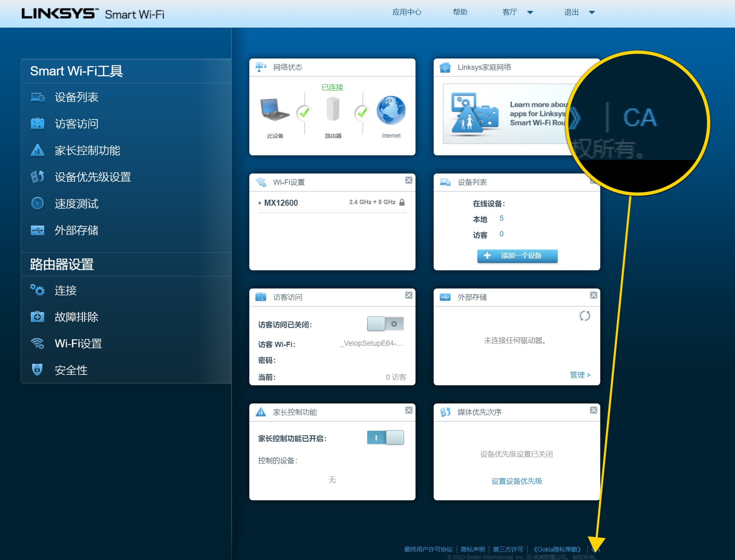The width and height of the screenshot is (735, 560).
Task: Open 访客访问 via its briefcase sidebar icon
Action: [38, 124]
